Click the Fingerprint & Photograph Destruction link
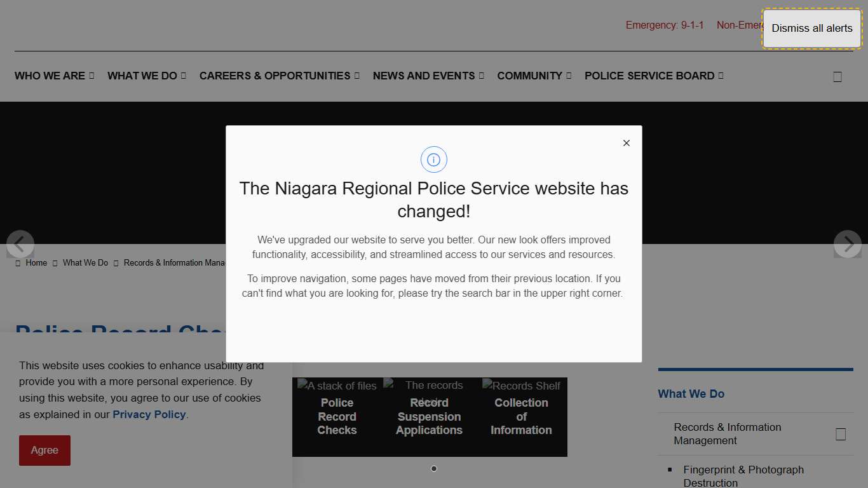Image resolution: width=868 pixels, height=488 pixels. tap(743, 476)
